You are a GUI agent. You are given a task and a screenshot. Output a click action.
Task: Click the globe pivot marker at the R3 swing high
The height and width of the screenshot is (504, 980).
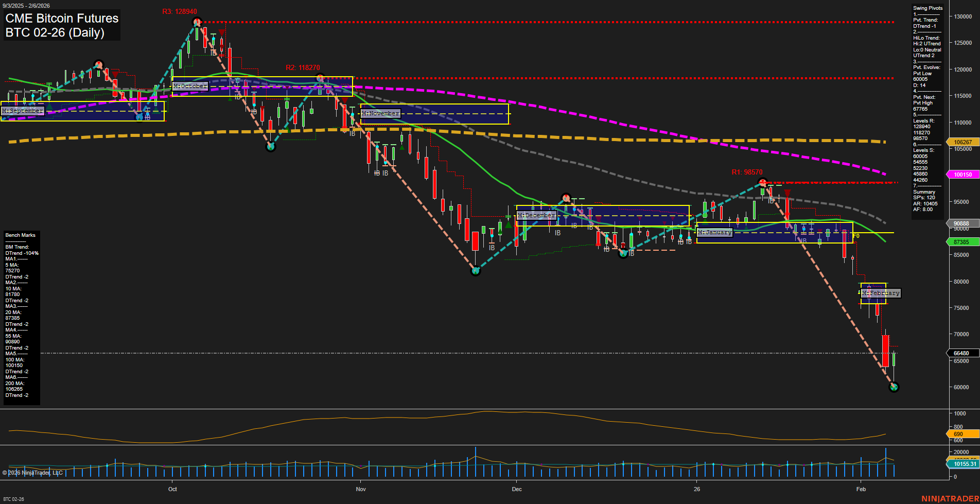[x=197, y=22]
